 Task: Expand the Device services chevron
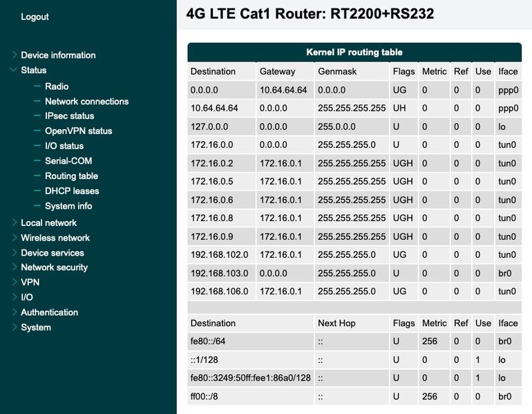(x=15, y=252)
